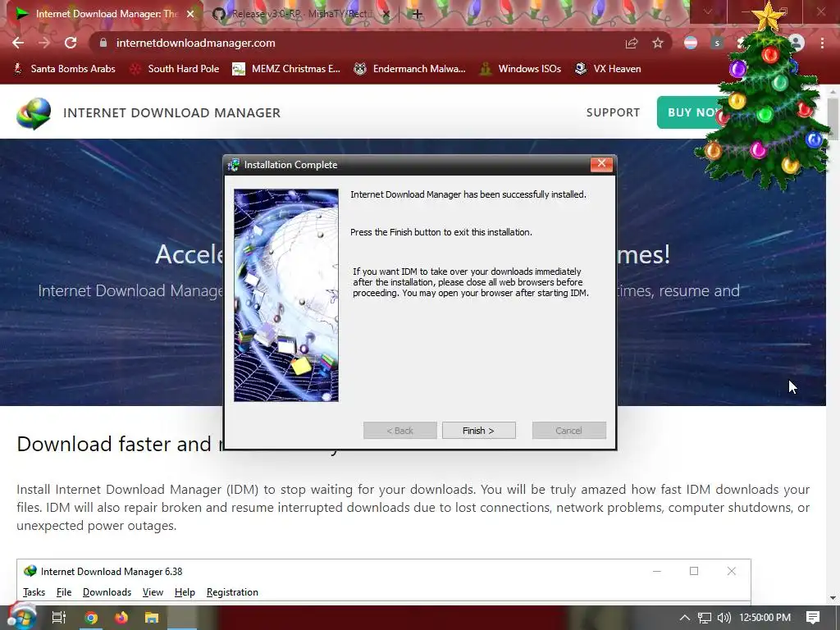Open the striped flag extension icon
Screen dimensions: 840x630
tap(691, 43)
